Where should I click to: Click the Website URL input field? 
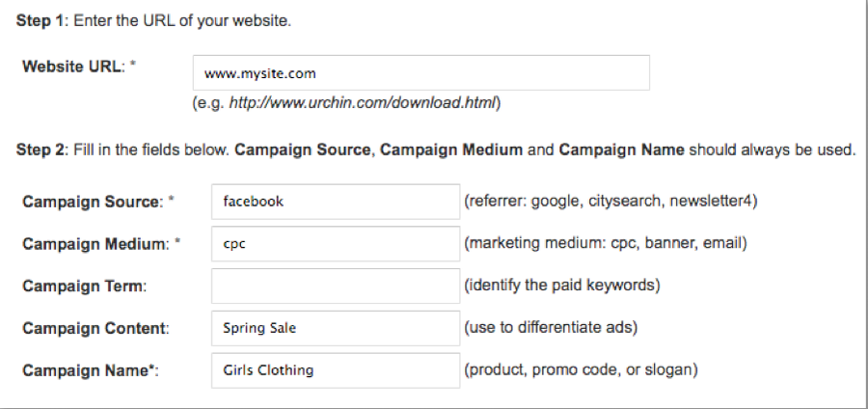pos(420,72)
